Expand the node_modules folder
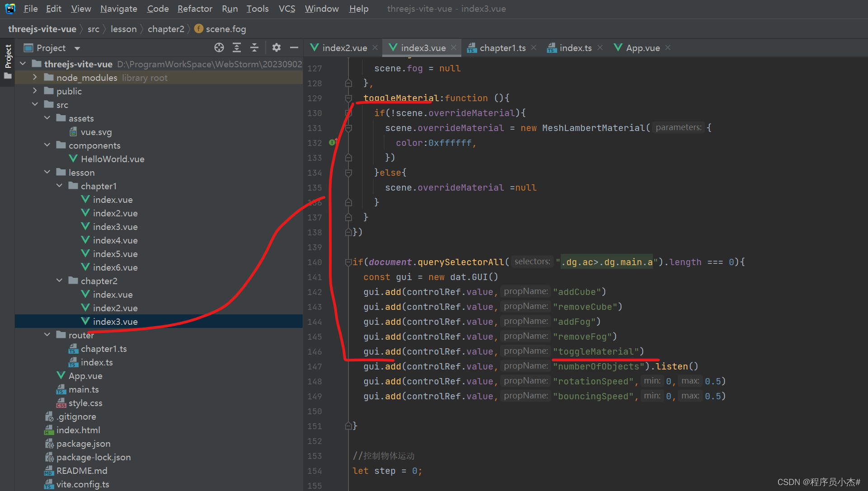The image size is (868, 491). point(35,78)
